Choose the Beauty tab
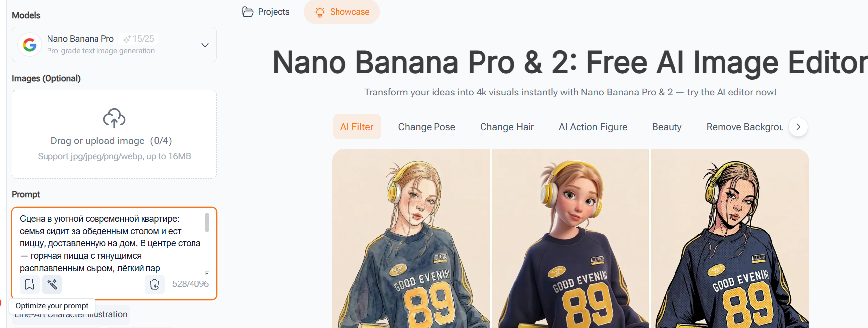Screen dimensions: 868x328 (667, 127)
